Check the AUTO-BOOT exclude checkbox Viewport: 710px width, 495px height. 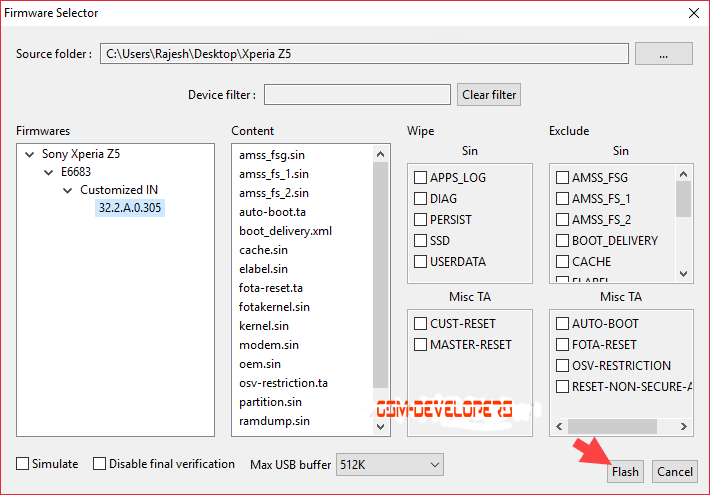coord(562,323)
